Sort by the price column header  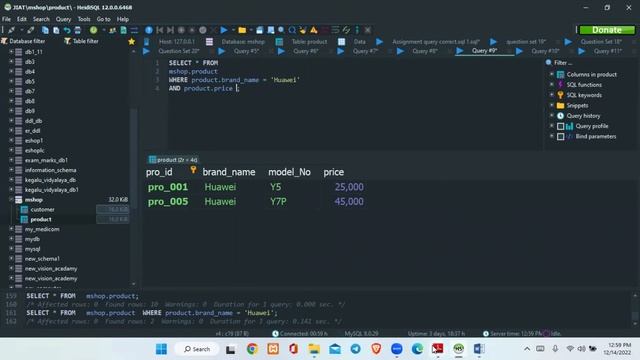[333, 172]
